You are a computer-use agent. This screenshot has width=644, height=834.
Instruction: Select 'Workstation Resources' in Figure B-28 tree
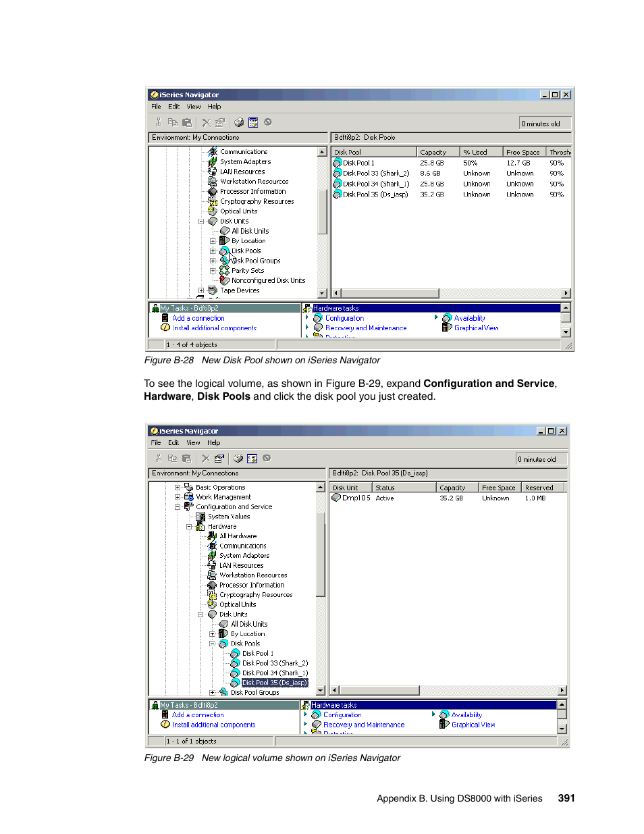coord(254,182)
